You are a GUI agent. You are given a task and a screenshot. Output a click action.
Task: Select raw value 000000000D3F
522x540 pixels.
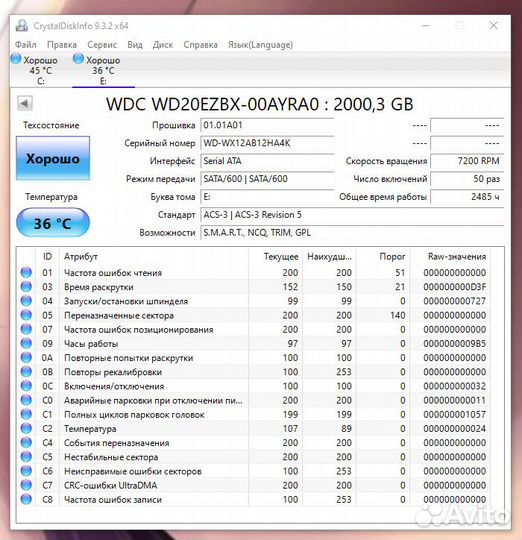(x=455, y=287)
